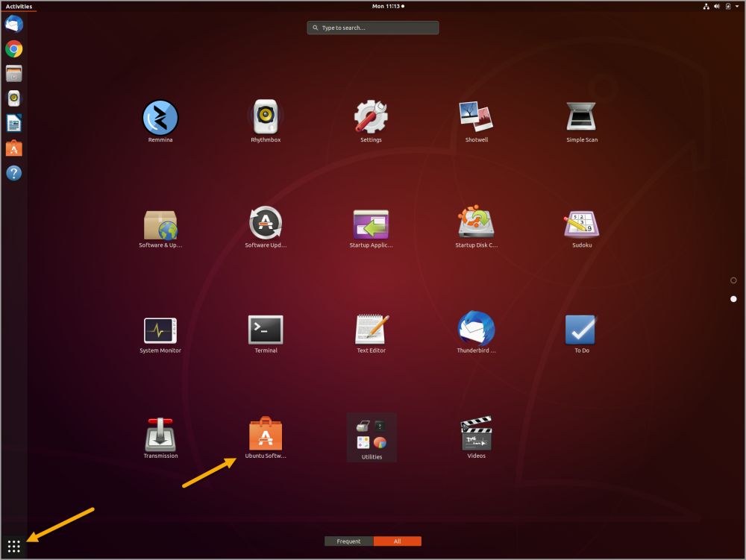The height and width of the screenshot is (560, 746).
Task: Click the network icon in top bar
Action: [706, 6]
